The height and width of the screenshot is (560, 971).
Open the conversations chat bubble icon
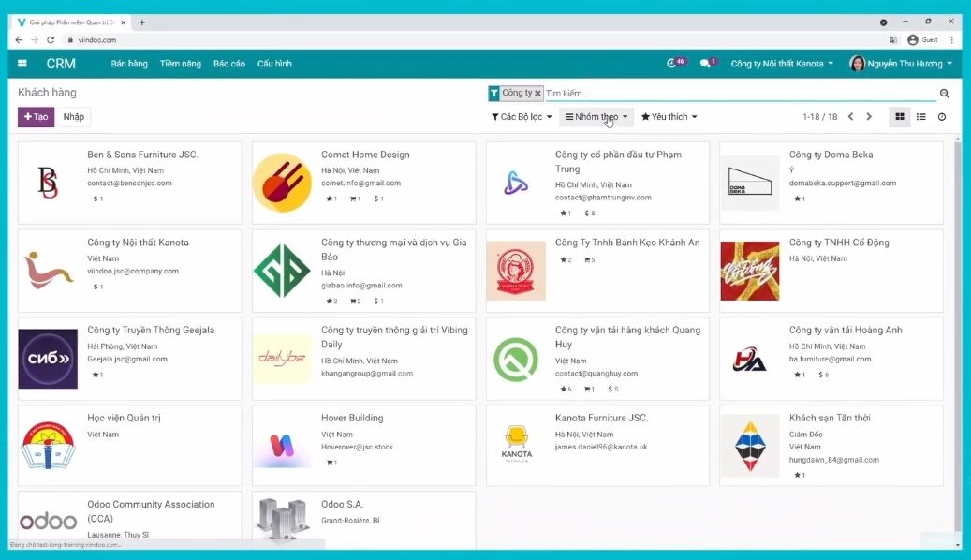point(707,63)
